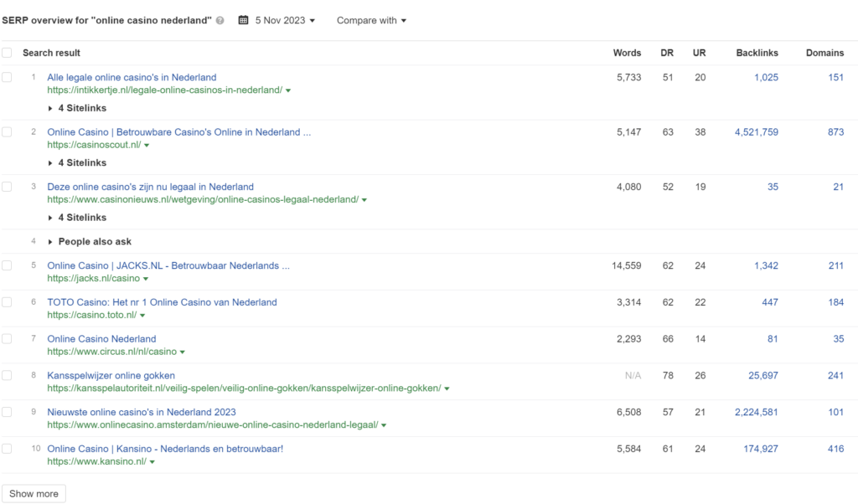Click the calendar icon next to 5 Nov 2023
Image resolution: width=858 pixels, height=504 pixels.
[244, 20]
